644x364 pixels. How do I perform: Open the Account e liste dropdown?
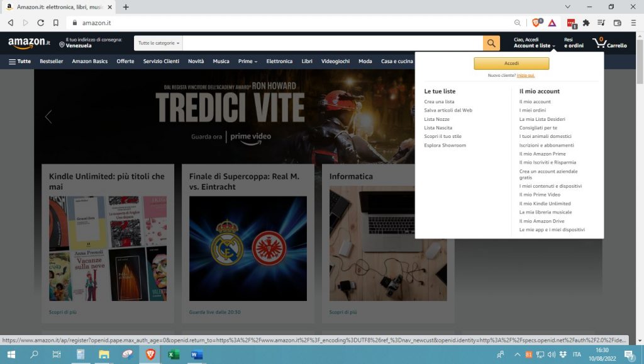[534, 45]
